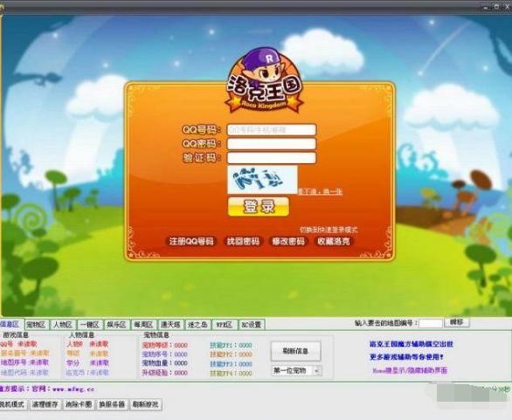The height and width of the screenshot is (420, 512).
Task: Click the 挂机模式 button
Action: coord(13,404)
